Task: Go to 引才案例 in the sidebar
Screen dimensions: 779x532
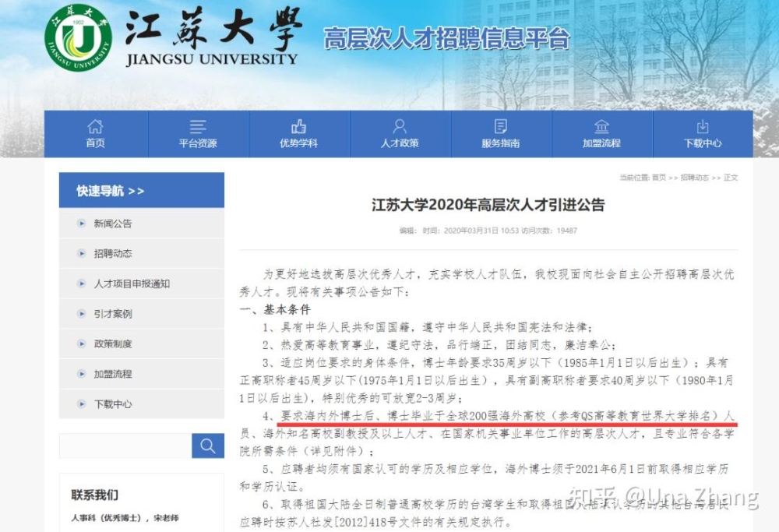Action: (142, 313)
